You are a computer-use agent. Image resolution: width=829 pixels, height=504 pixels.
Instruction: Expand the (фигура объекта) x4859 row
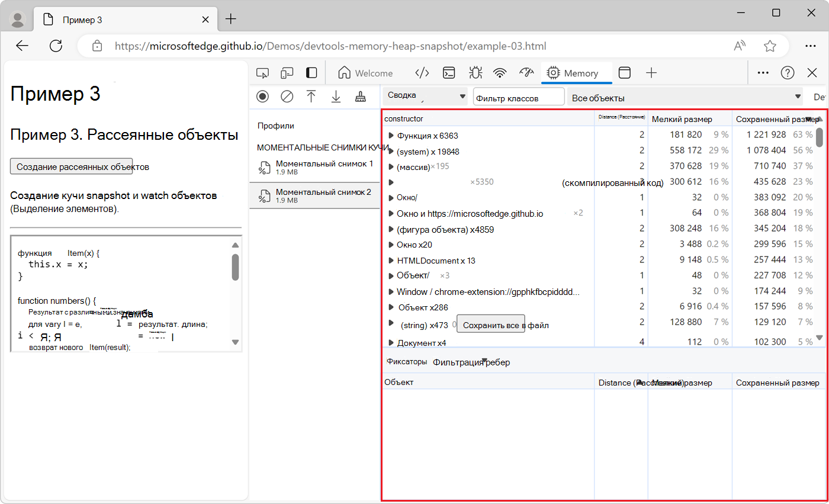391,229
